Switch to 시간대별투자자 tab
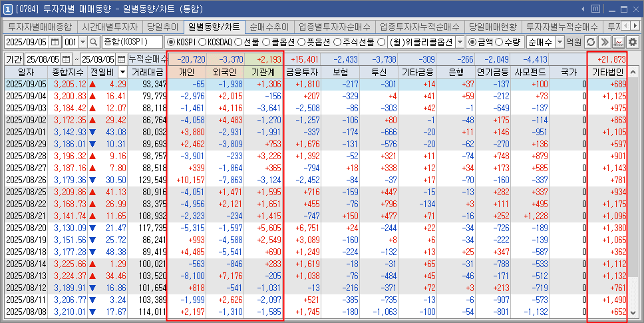The height and width of the screenshot is (323, 644). coord(110,27)
